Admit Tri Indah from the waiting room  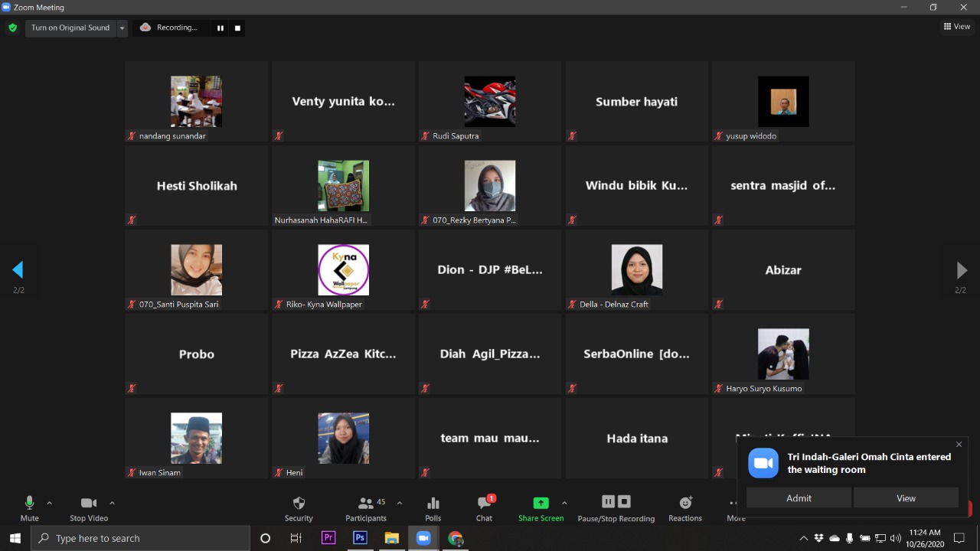(799, 497)
